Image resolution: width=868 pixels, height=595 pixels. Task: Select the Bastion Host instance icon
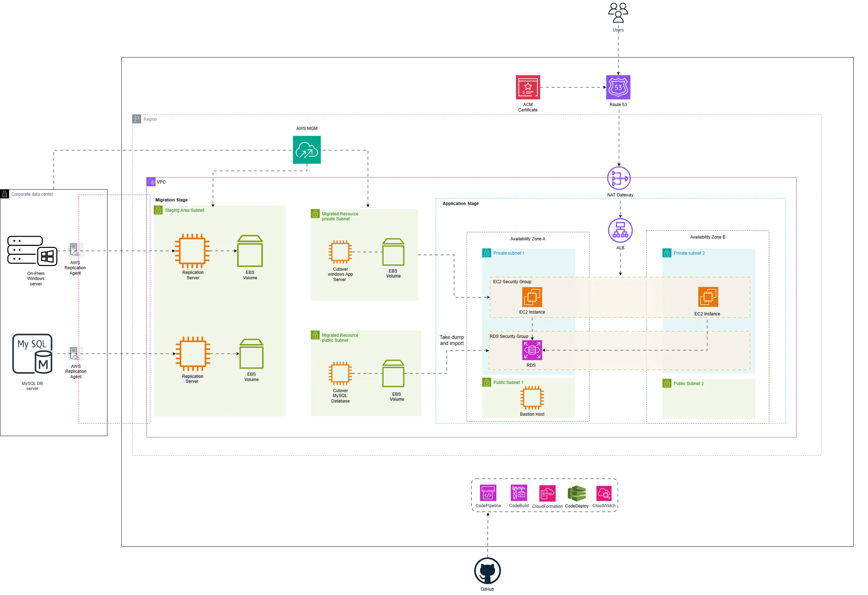(532, 398)
